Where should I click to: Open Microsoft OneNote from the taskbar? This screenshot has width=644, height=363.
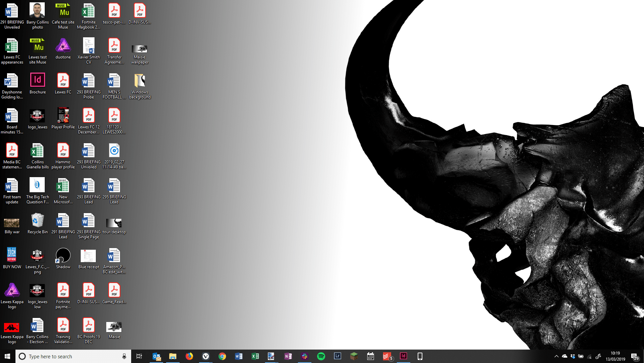click(x=288, y=356)
